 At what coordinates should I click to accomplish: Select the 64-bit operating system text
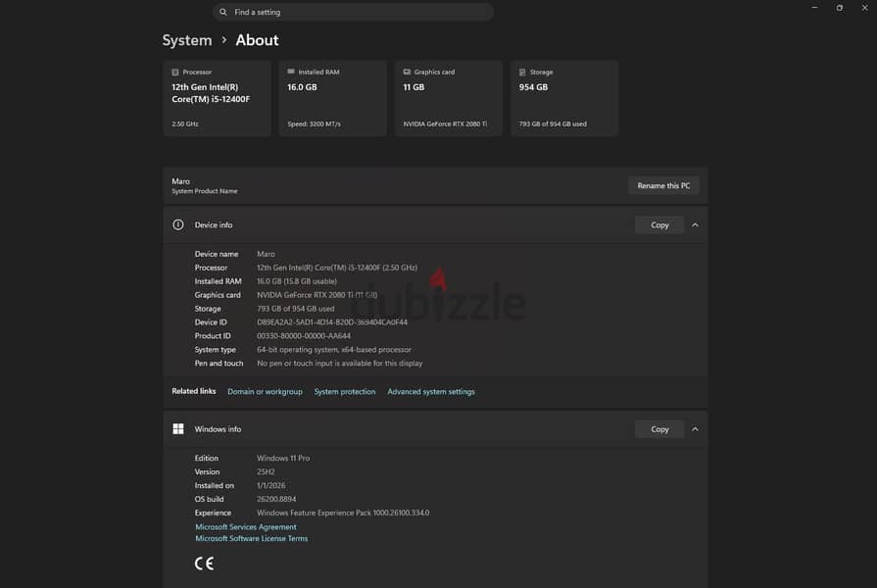(x=334, y=350)
